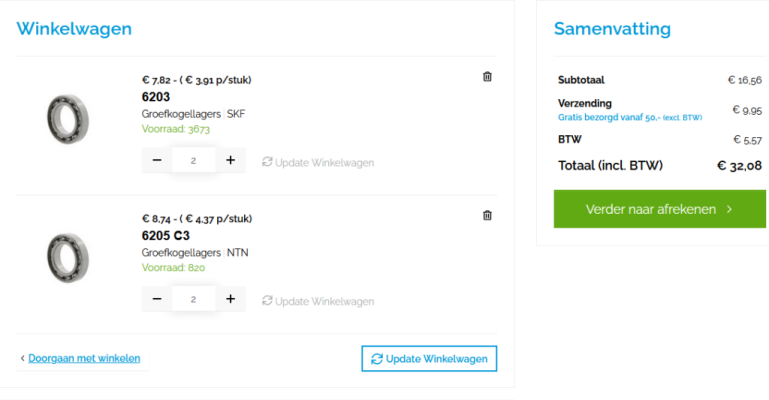Viewport: 769px width, 400px height.
Task: Proceed with Verder naar afrekenen button
Action: [x=660, y=209]
